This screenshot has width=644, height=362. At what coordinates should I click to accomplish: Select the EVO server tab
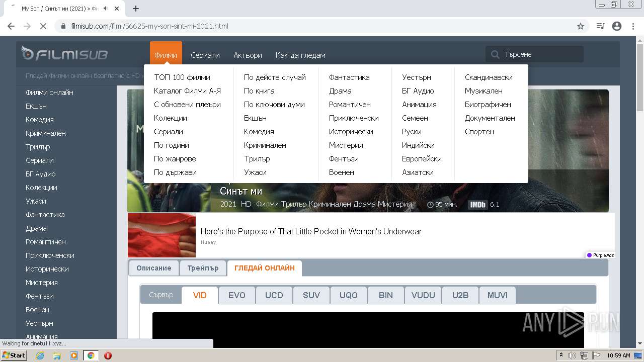coord(237,295)
